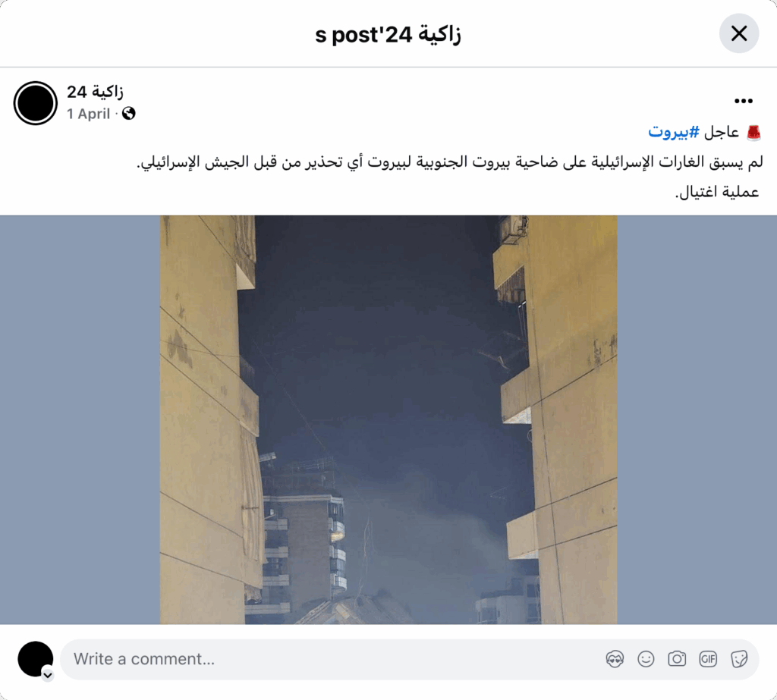
Task: Click your own profile avatar beside comment box
Action: [35, 658]
